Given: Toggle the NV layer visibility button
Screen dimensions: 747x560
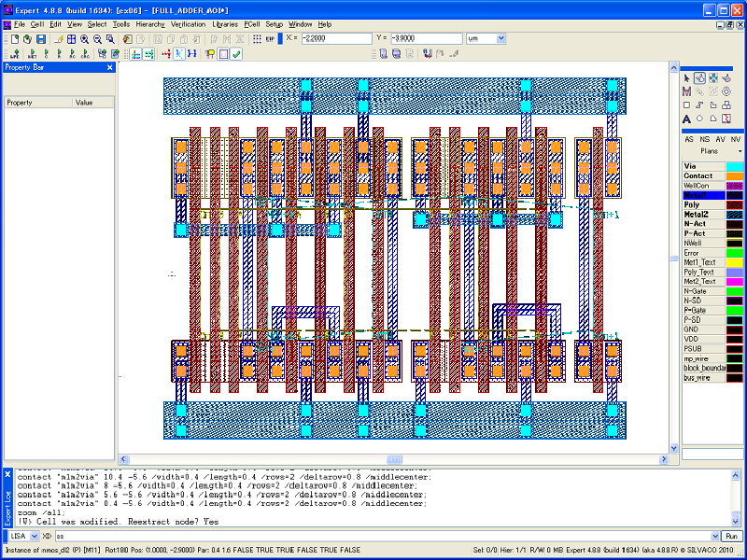Looking at the screenshot, I should pyautogui.click(x=736, y=139).
